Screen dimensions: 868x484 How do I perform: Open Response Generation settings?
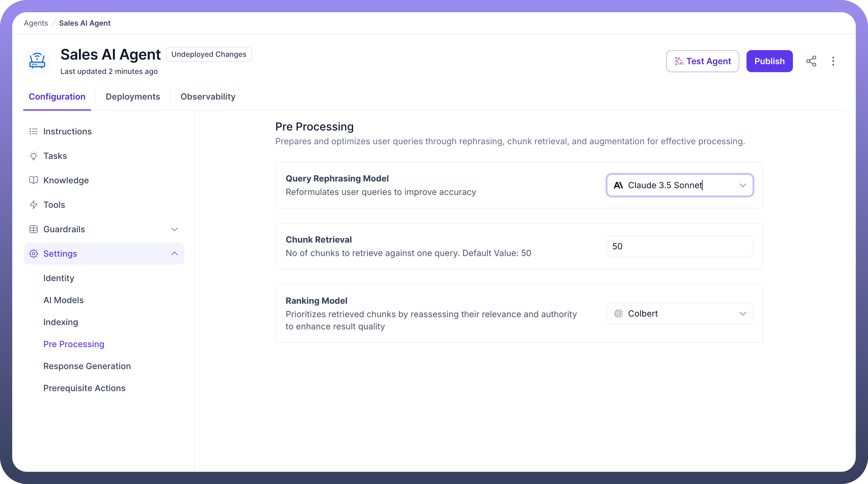coord(87,366)
